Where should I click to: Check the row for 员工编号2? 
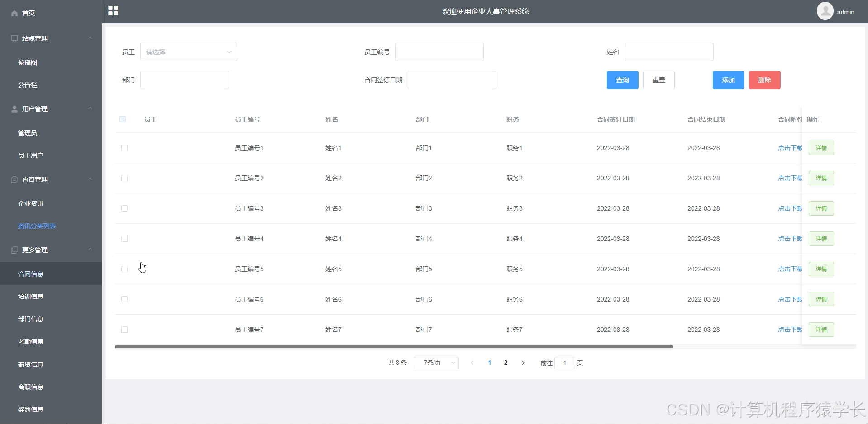click(124, 178)
